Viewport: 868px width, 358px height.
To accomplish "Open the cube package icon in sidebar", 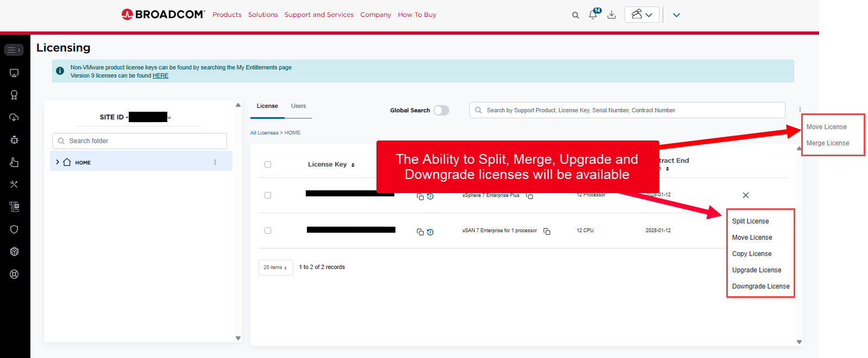I will [14, 252].
